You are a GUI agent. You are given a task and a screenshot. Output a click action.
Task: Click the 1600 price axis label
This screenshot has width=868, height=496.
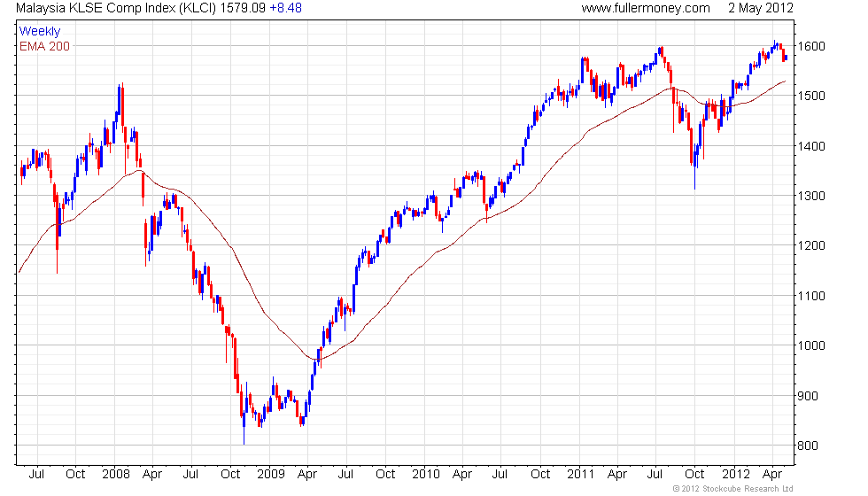tap(811, 46)
